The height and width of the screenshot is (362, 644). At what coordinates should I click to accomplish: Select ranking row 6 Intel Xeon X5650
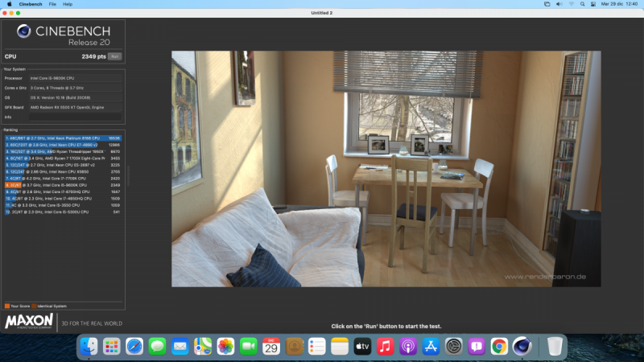63,172
